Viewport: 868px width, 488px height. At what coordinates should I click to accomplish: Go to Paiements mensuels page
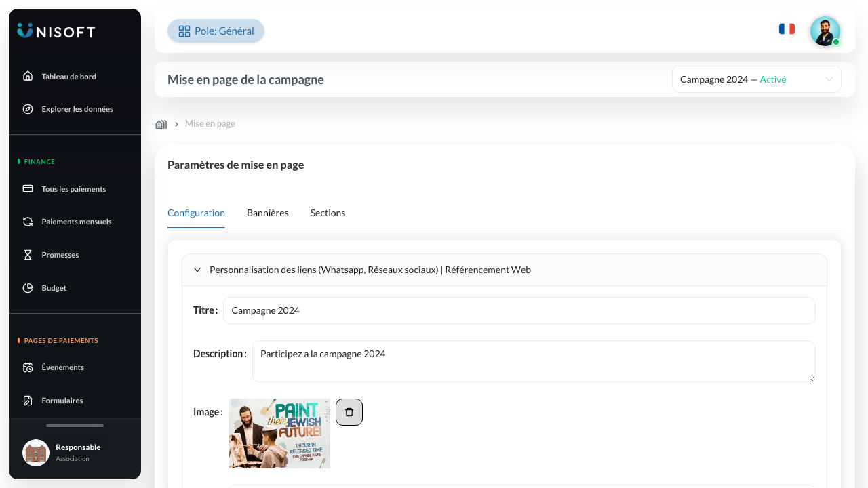click(75, 222)
